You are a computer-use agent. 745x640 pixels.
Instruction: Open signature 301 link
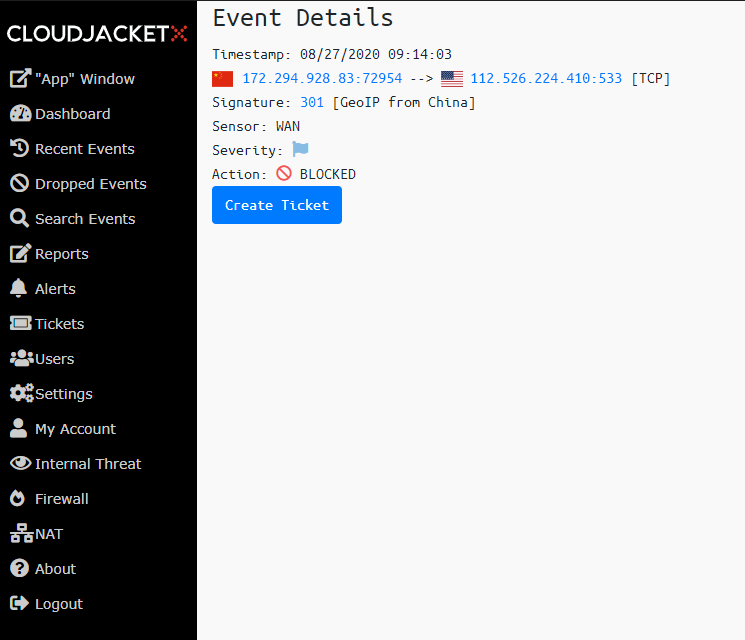pos(312,102)
